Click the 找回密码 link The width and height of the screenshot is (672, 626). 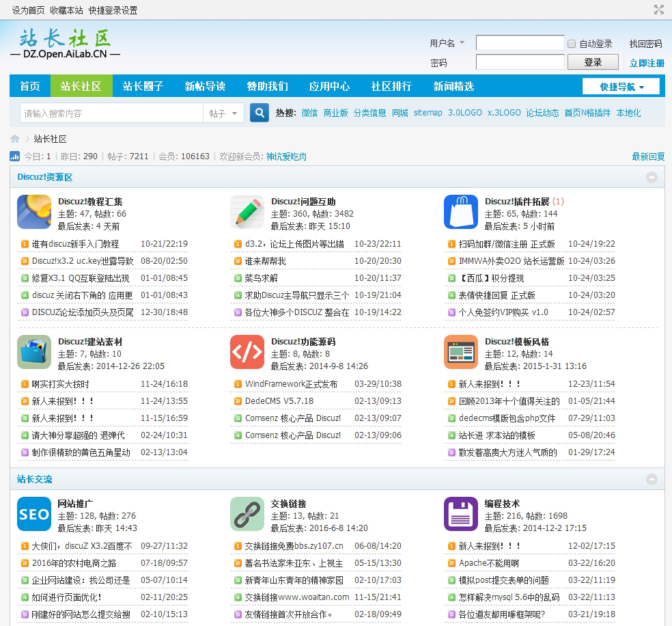click(645, 44)
